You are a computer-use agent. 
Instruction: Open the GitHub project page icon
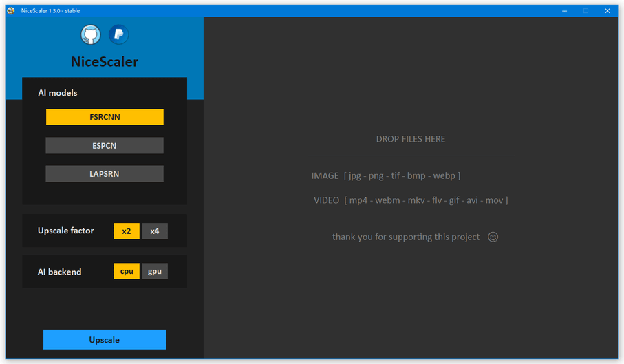[x=91, y=34]
